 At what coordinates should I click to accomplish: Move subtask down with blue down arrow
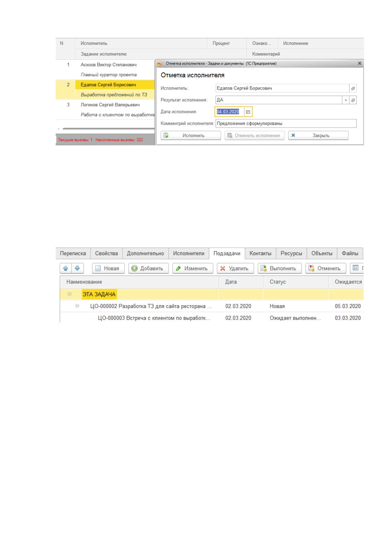[77, 268]
